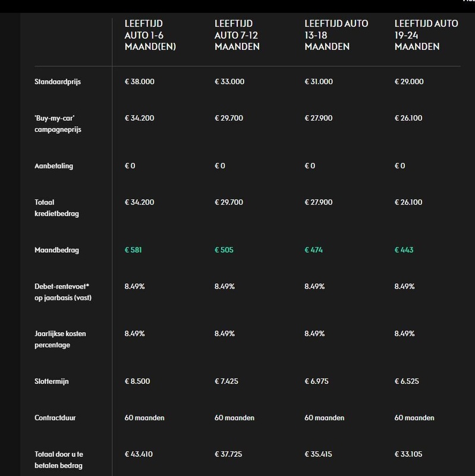Click the green € 474 monthly amount

pyautogui.click(x=314, y=250)
